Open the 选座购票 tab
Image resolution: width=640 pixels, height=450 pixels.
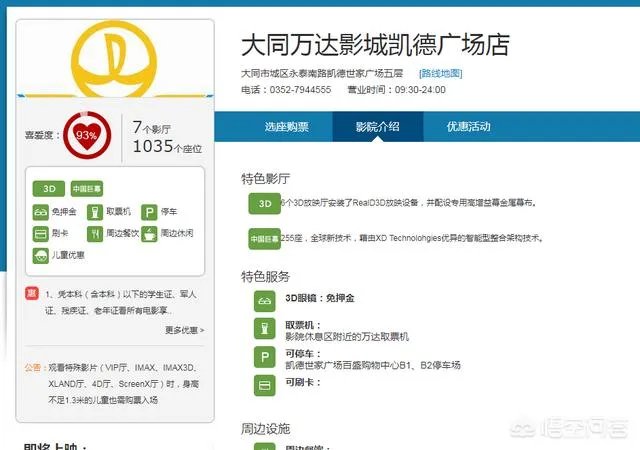[286, 127]
